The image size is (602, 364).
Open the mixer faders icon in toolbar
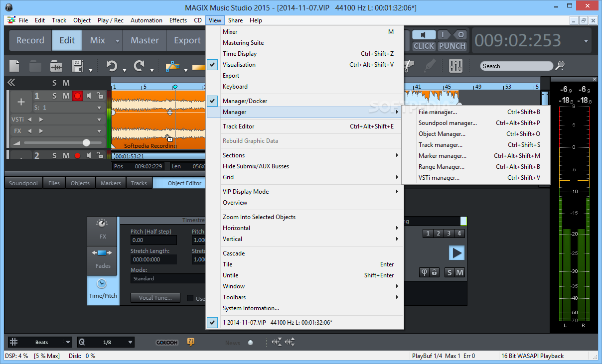pos(455,66)
